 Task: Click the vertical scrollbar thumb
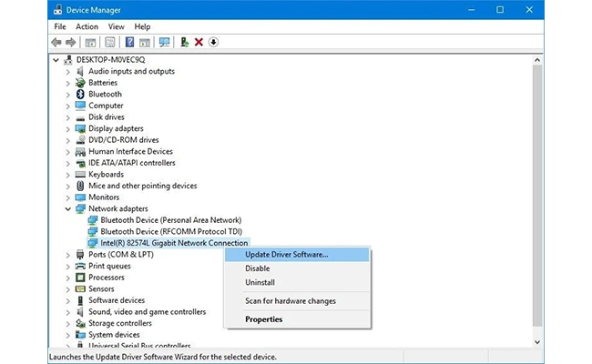pos(537,196)
